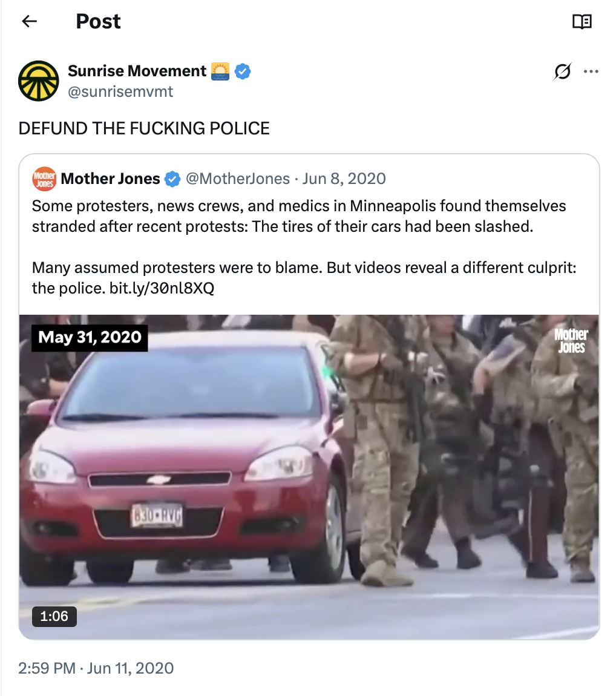Screen dimensions: 616x696
Task: Open Mother Jones avatar in quoted post
Action: pos(44,179)
